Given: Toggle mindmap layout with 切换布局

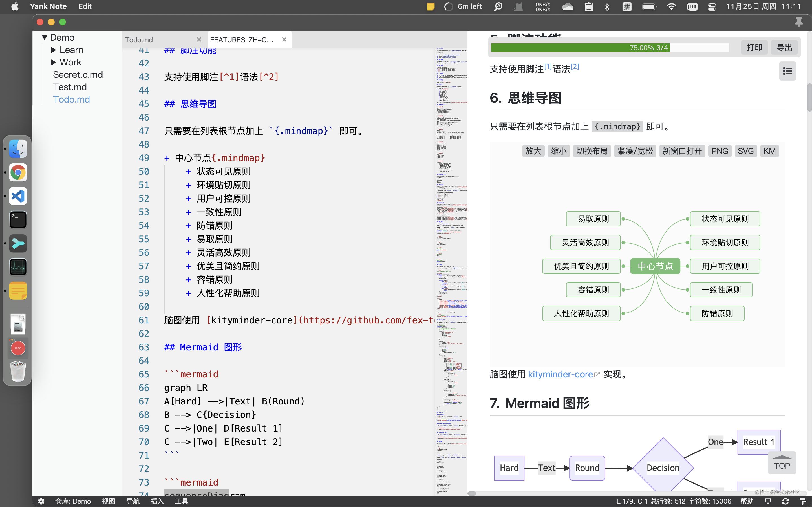Looking at the screenshot, I should pyautogui.click(x=592, y=151).
